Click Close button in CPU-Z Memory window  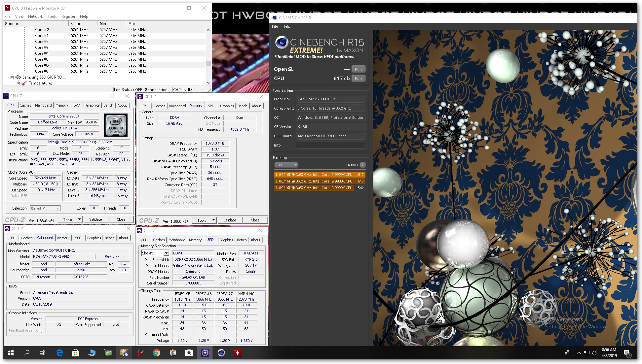pos(255,220)
